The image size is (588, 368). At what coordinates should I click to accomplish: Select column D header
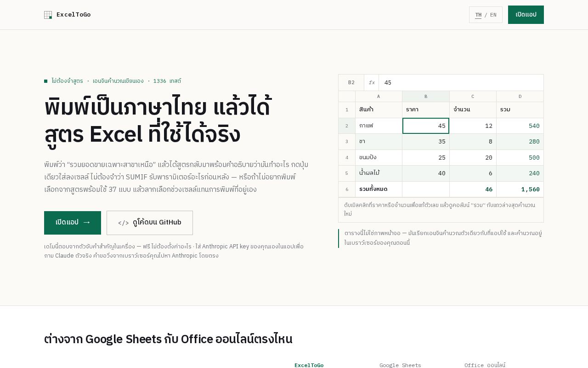pyautogui.click(x=520, y=97)
